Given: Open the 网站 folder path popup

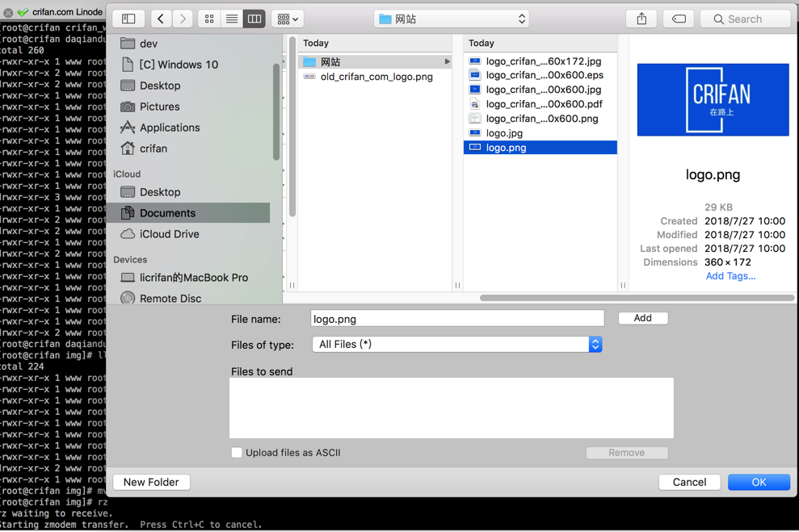Looking at the screenshot, I should point(452,19).
